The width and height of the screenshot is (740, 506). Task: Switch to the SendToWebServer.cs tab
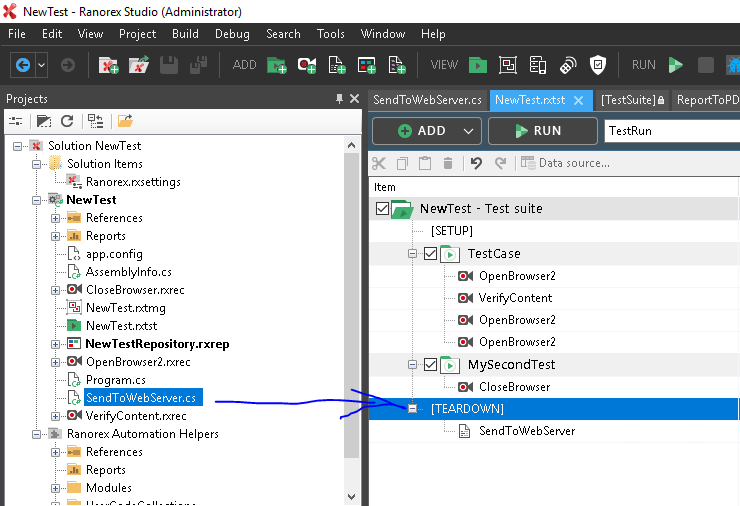[x=427, y=100]
